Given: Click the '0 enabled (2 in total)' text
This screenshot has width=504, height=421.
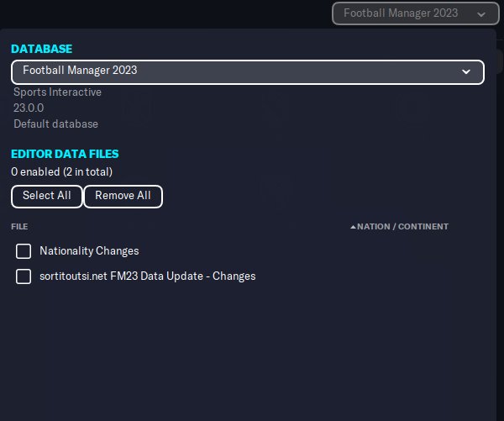Looking at the screenshot, I should pyautogui.click(x=61, y=171).
